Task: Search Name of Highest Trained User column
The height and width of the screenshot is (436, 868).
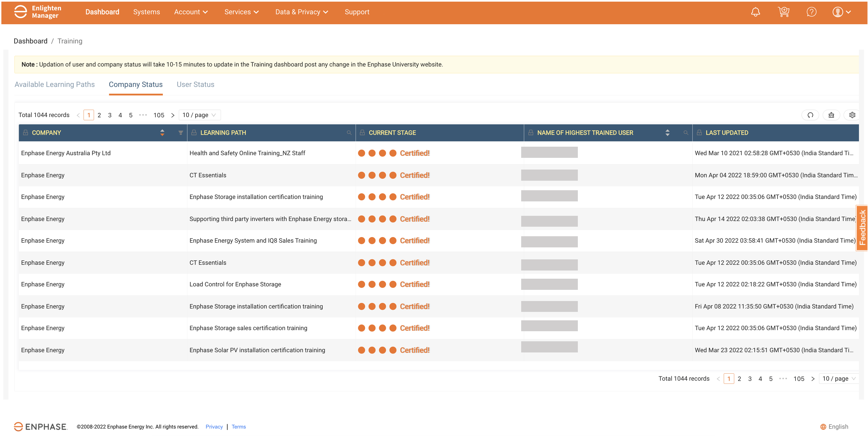Action: pyautogui.click(x=686, y=133)
